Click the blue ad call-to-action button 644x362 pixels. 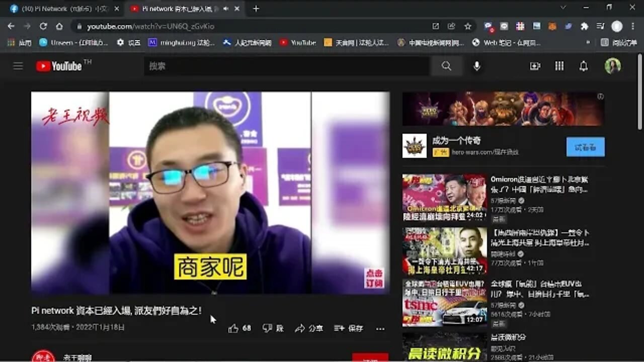point(586,147)
